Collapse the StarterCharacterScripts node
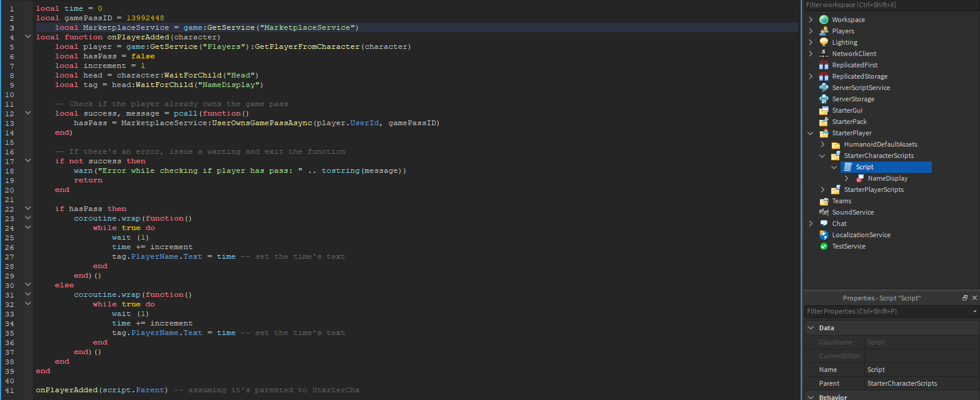Viewport: 980px width, 400px height. point(823,156)
